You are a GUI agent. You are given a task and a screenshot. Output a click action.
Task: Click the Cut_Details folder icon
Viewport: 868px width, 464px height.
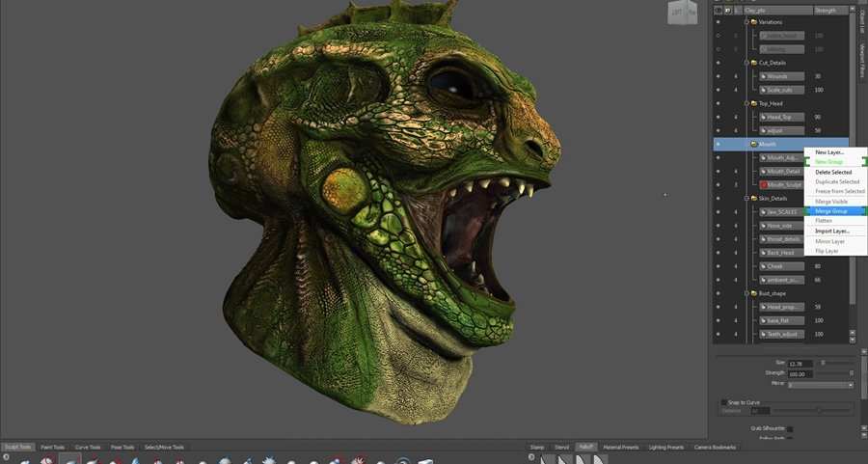(754, 63)
